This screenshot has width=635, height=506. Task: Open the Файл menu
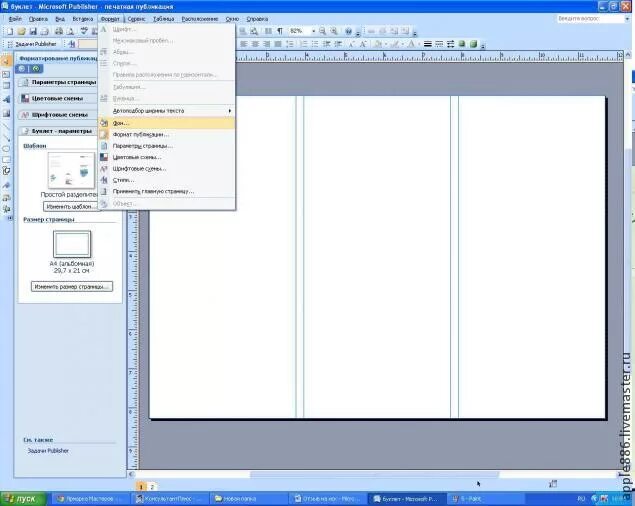point(15,19)
